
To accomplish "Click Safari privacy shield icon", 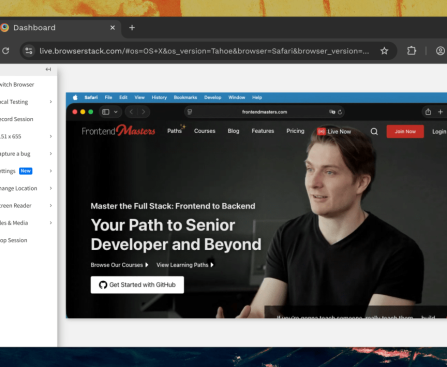I will (190, 112).
